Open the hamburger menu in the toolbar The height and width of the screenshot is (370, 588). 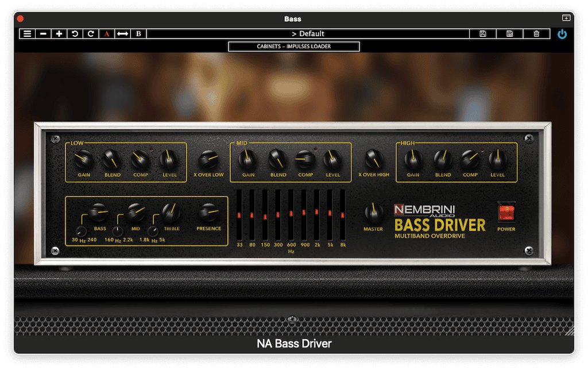click(x=28, y=34)
